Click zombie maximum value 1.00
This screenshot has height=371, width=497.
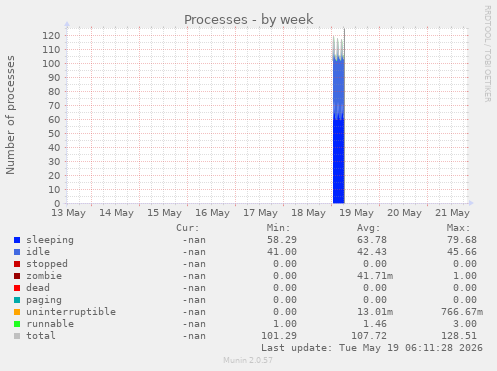tap(465, 276)
